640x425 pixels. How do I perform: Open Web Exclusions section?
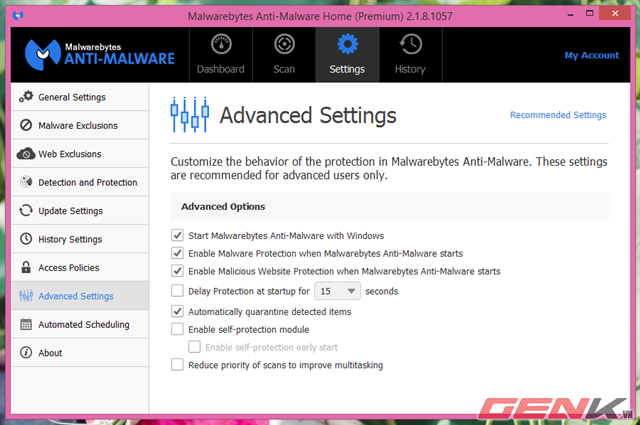(80, 154)
